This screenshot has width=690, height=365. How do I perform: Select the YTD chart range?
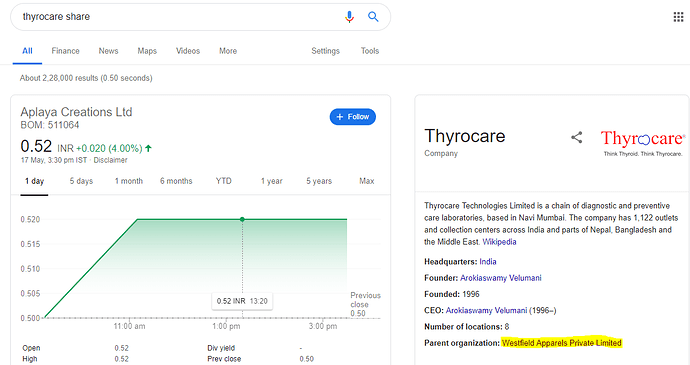point(224,181)
